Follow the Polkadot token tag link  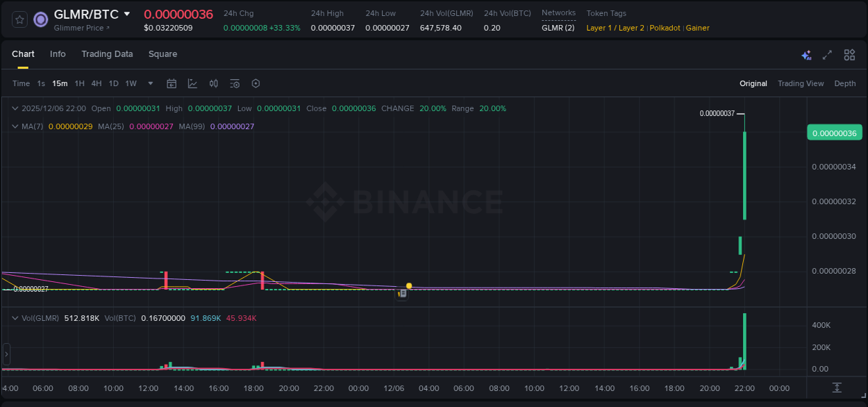point(665,28)
